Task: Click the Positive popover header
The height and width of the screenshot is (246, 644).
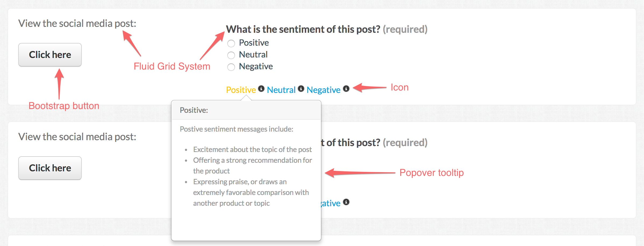Action: pyautogui.click(x=194, y=110)
